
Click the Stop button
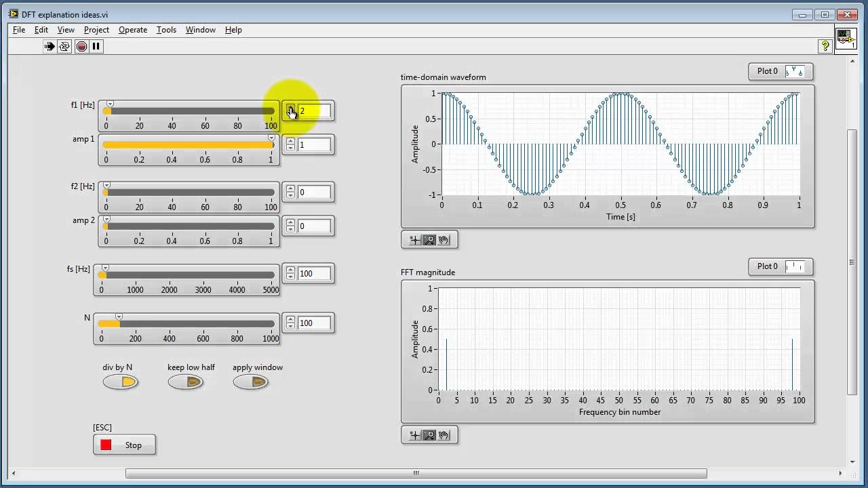point(125,445)
